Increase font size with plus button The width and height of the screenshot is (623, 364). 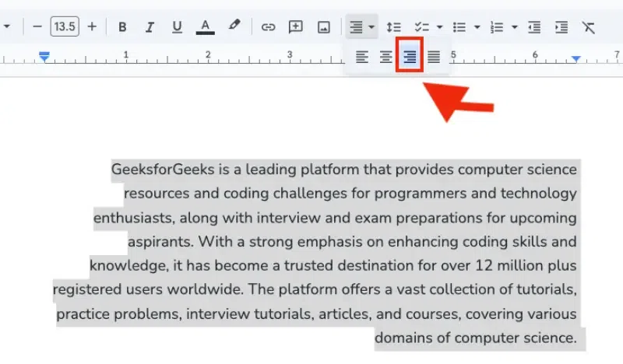pos(92,26)
